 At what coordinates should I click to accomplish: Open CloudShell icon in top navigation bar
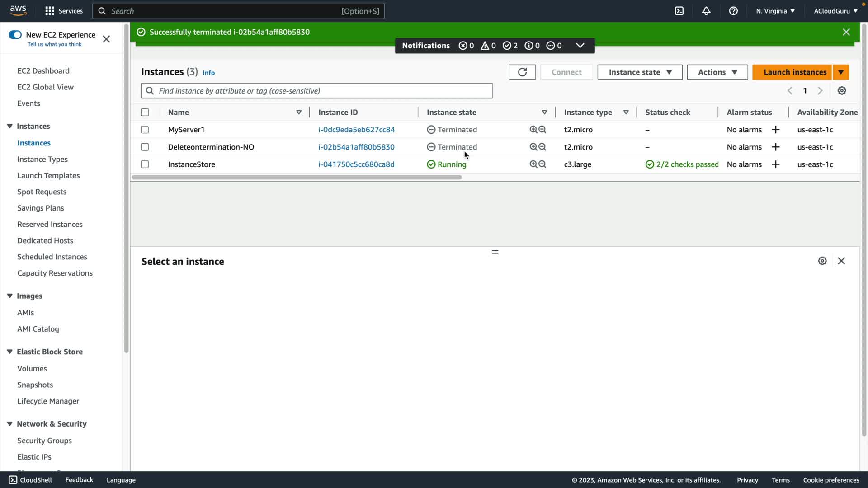pyautogui.click(x=679, y=11)
